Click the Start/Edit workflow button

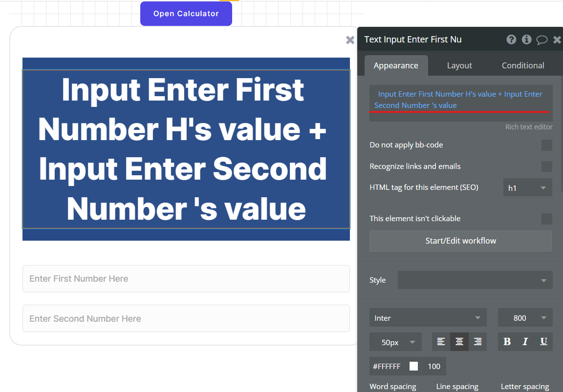tap(460, 241)
